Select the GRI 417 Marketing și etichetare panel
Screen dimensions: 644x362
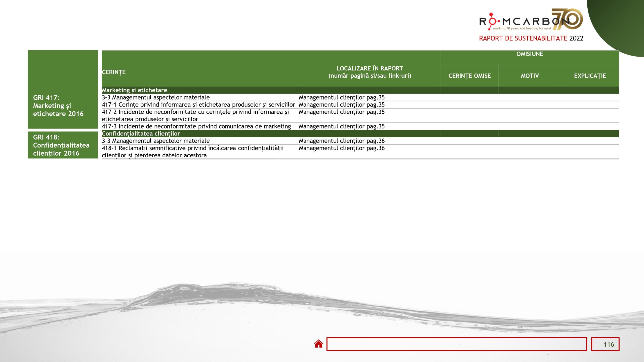pyautogui.click(x=63, y=89)
